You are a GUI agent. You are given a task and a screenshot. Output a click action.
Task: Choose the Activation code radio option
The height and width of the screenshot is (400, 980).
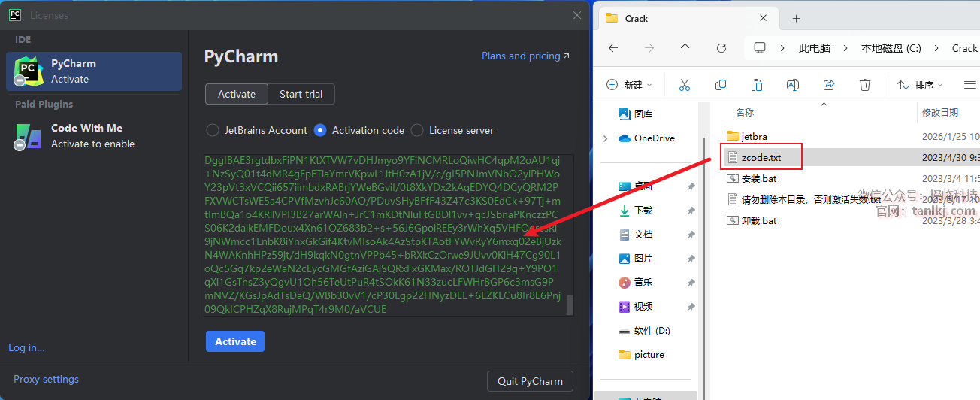320,130
